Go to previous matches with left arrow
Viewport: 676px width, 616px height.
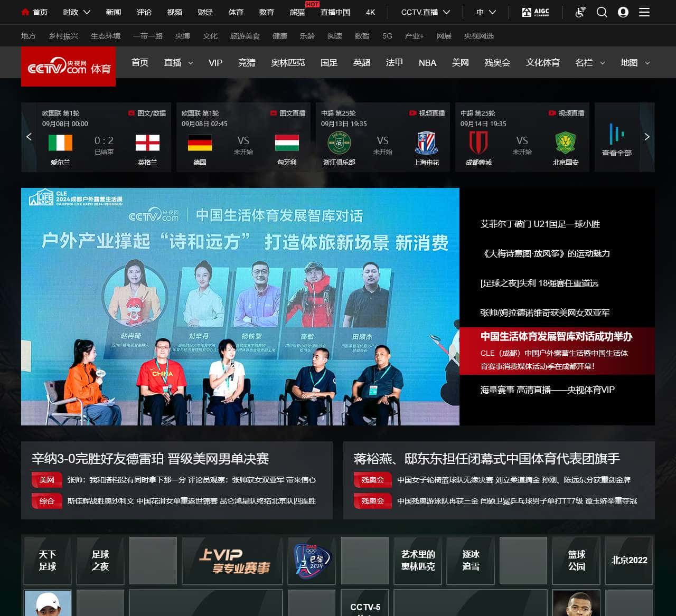coord(29,137)
